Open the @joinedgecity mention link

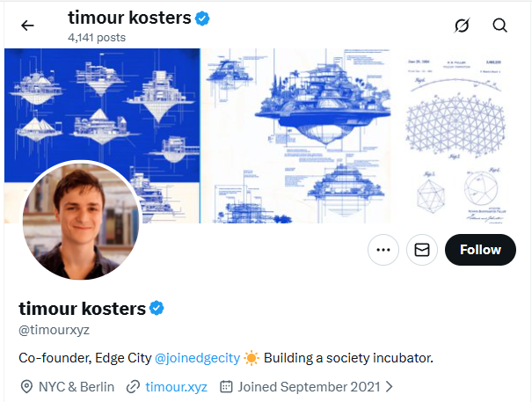(x=197, y=359)
